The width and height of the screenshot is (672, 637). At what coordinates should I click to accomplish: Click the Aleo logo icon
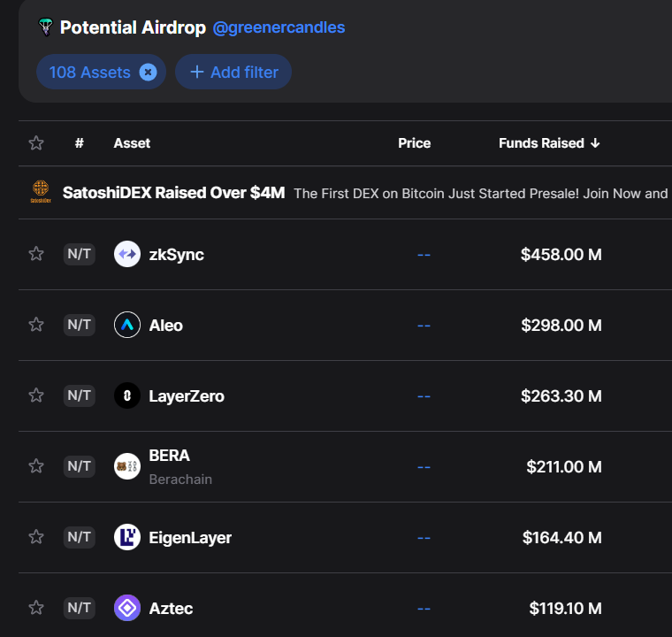coord(127,325)
